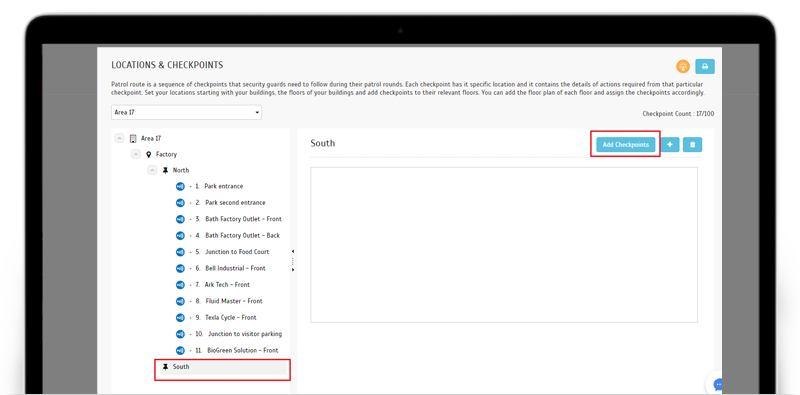Screen dimensions: 800x395
Task: Select checkpoint 1. Park entrance
Action: pos(219,186)
